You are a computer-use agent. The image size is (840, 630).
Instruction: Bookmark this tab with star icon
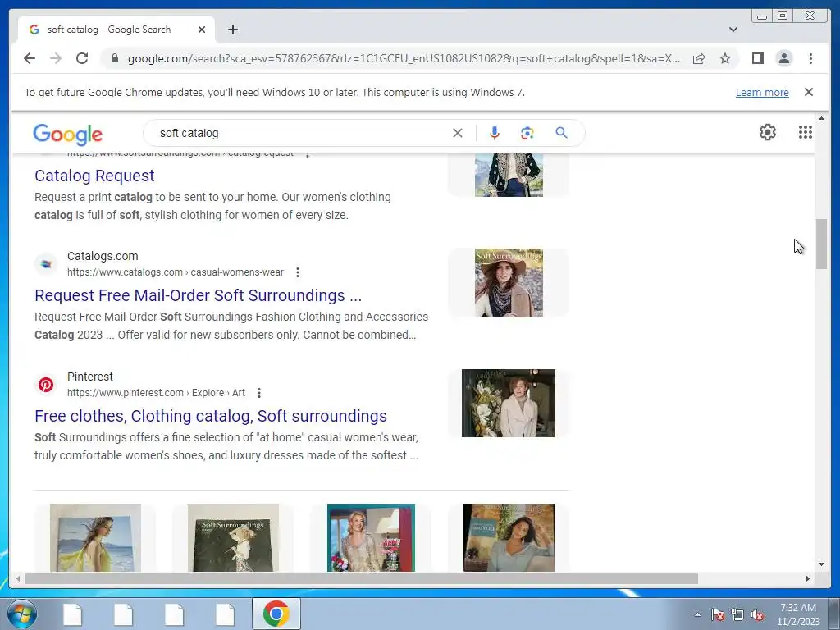point(725,58)
